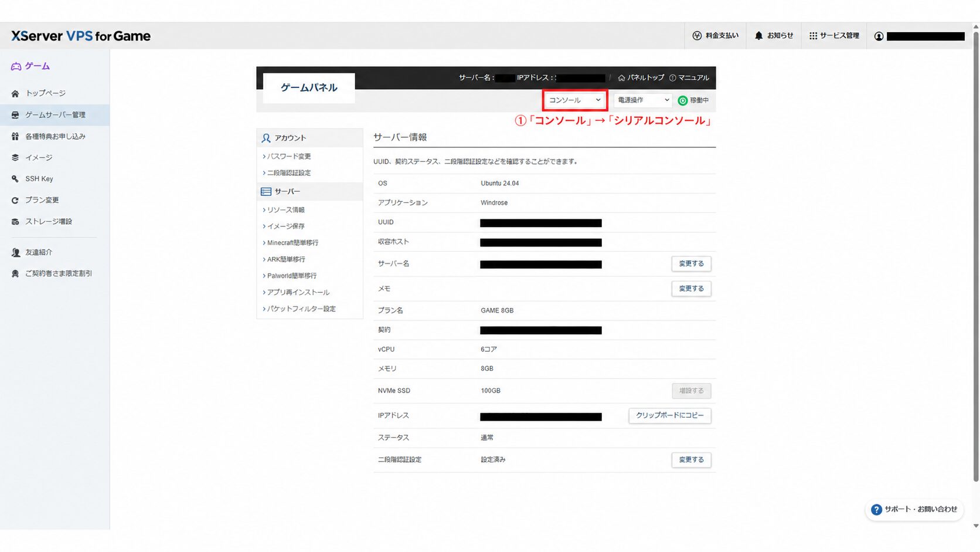Click the Ubuntu 24.04 OS value
This screenshot has width=980, height=552.
[499, 184]
